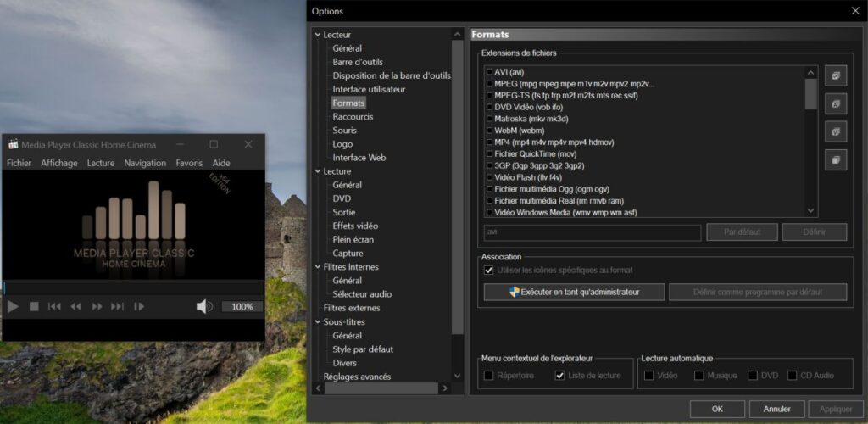Click the options tree scroll-down arrow

click(457, 377)
